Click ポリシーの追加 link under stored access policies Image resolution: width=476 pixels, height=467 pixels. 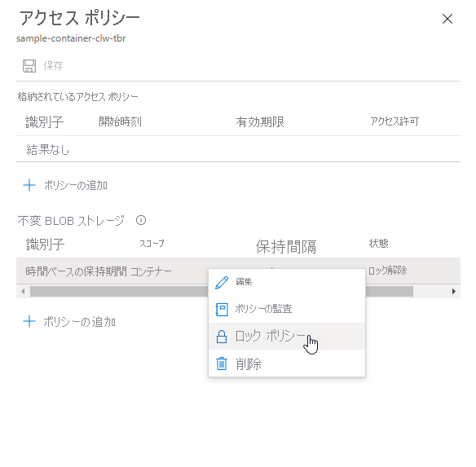76,185
